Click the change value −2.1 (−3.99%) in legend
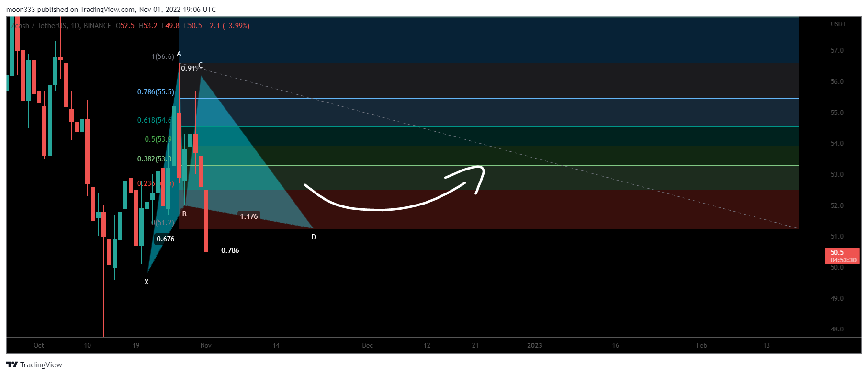This screenshot has width=868, height=375. coord(228,26)
